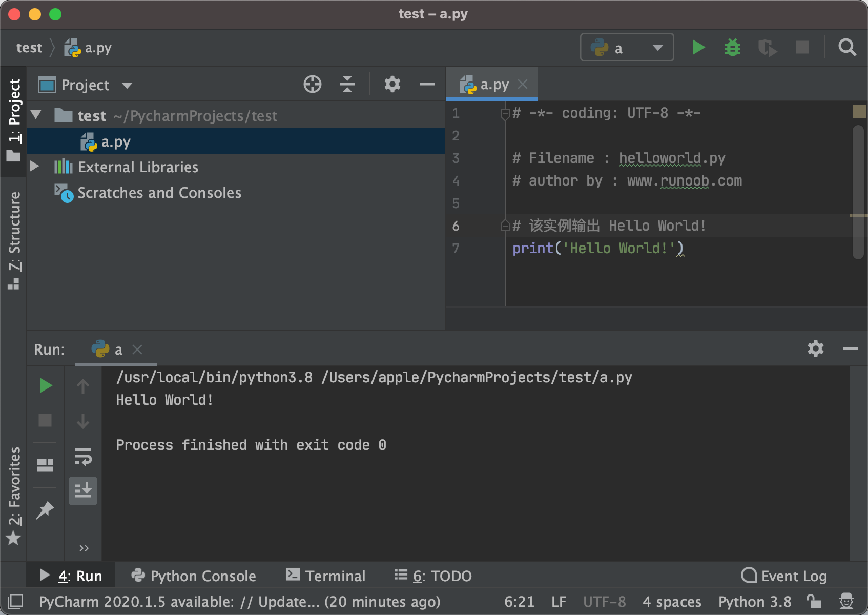Viewport: 868px width, 615px height.
Task: Close the 'a' run tab
Action: (x=137, y=350)
